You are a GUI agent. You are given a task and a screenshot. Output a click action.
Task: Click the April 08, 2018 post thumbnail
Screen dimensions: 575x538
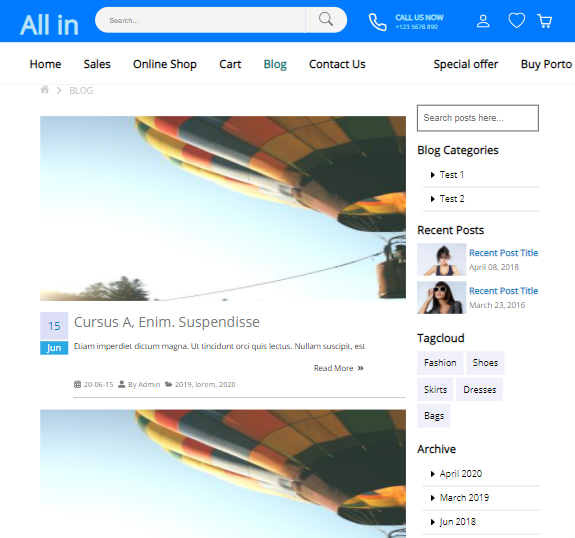point(442,259)
